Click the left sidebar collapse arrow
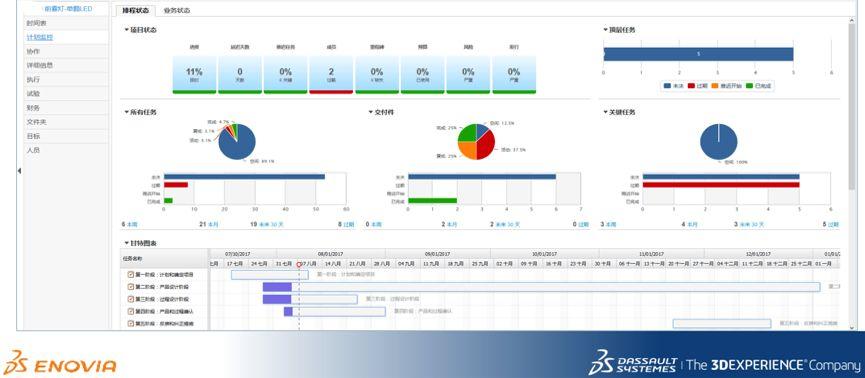This screenshot has width=865, height=378. (x=19, y=171)
